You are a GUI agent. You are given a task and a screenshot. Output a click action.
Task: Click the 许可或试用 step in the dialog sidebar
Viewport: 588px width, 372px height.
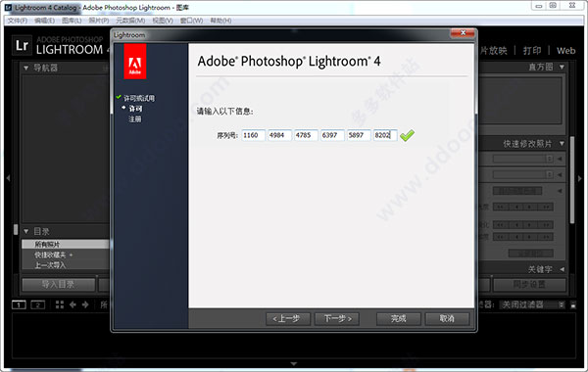[139, 98]
